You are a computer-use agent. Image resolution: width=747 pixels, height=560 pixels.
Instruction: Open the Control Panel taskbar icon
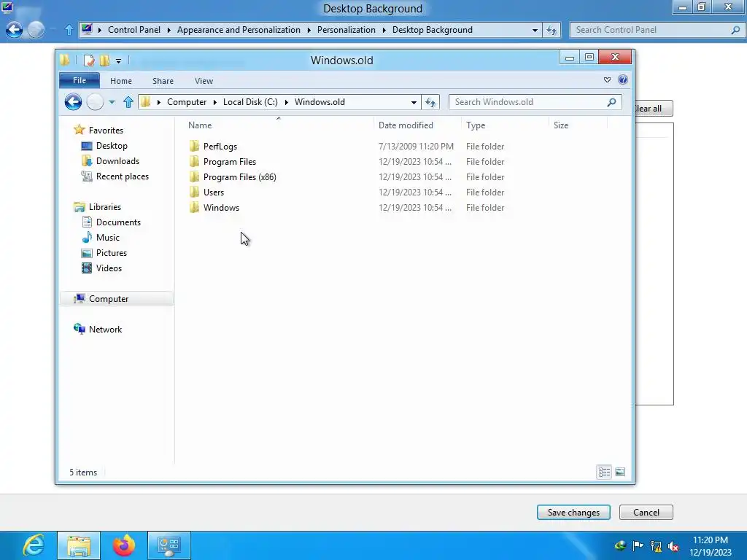coord(169,545)
